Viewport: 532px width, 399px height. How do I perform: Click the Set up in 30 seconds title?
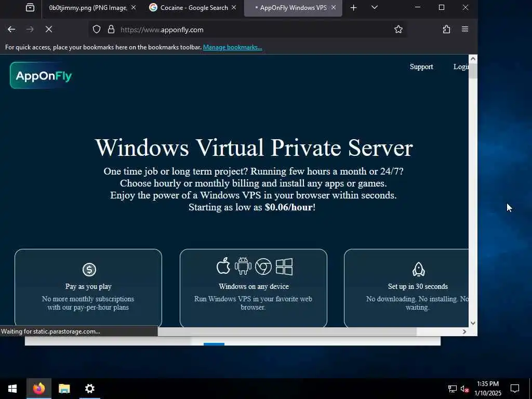coord(418,286)
